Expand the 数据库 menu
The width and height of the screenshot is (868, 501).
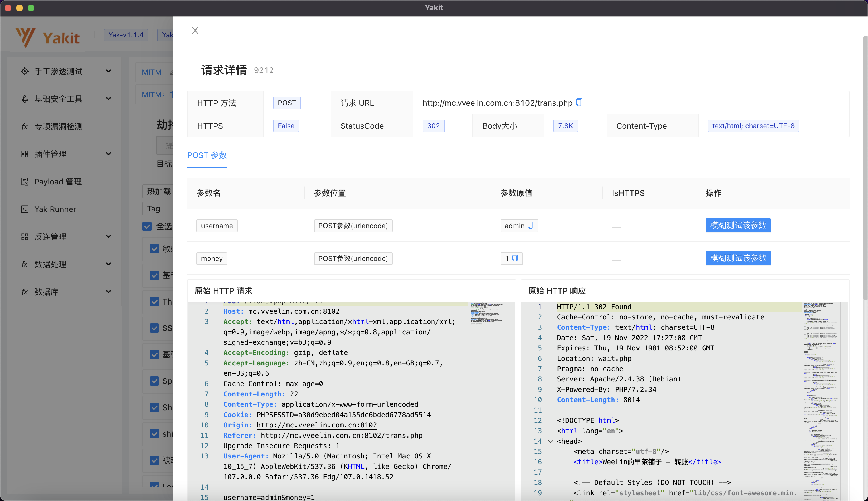click(x=108, y=291)
